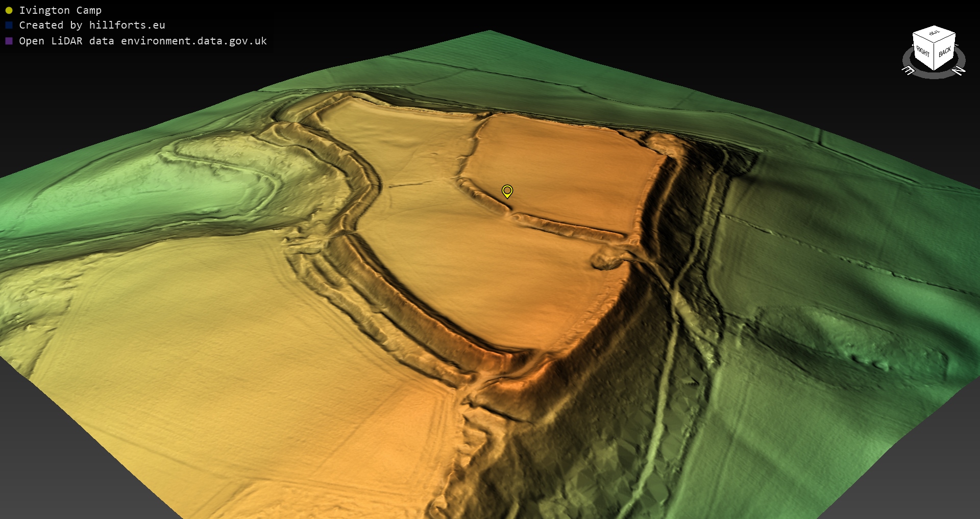
Task: Select the BACK face of the view cube
Action: [945, 52]
